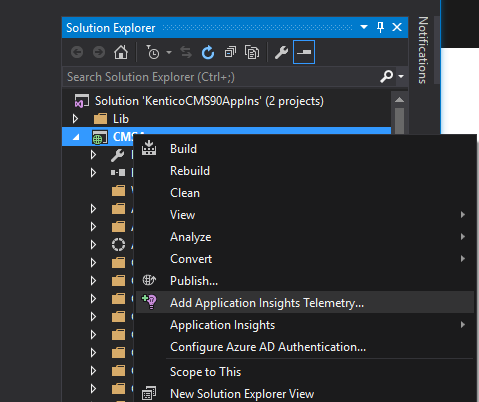The image size is (479, 402).
Task: Toggle Preview Selected Items button
Action: pos(304,52)
